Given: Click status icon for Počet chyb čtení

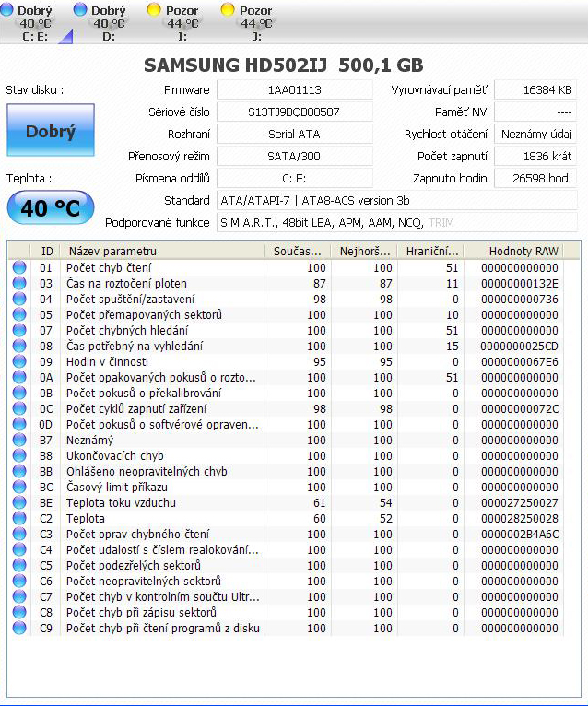Looking at the screenshot, I should click(x=19, y=267).
